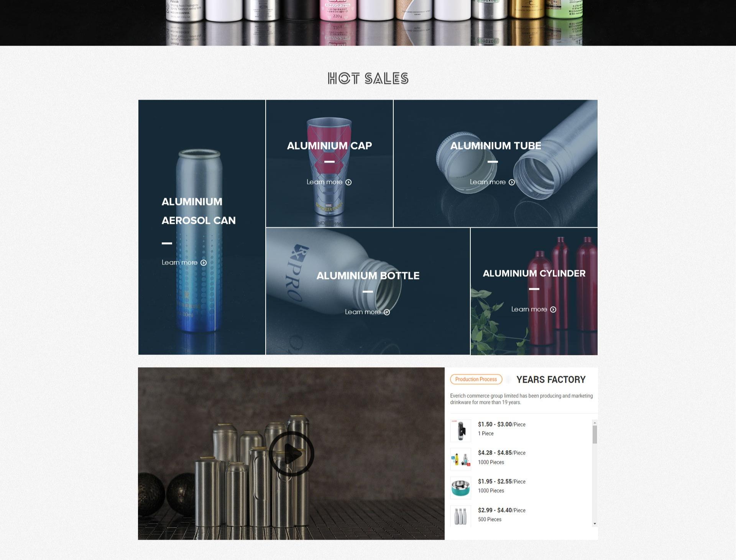The width and height of the screenshot is (736, 560).
Task: Play the aluminium cans factory video
Action: (291, 454)
